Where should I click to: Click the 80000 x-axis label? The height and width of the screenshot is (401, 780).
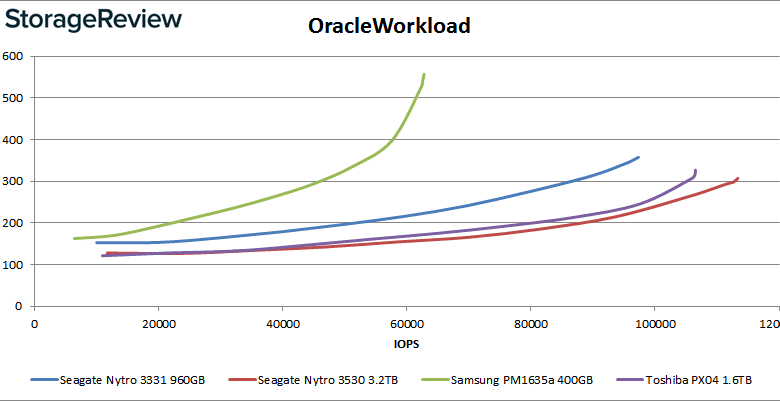pyautogui.click(x=530, y=324)
